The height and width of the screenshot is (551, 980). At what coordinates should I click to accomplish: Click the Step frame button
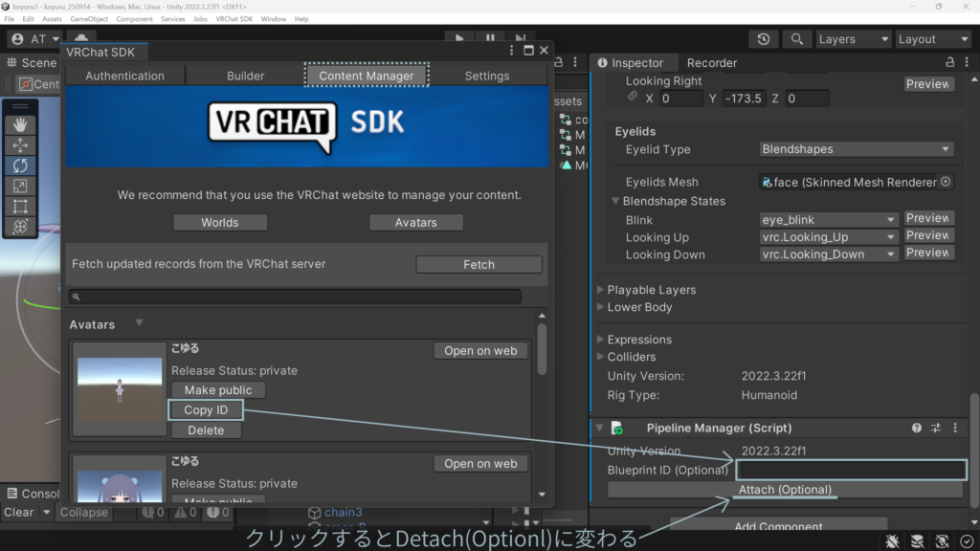tap(520, 38)
